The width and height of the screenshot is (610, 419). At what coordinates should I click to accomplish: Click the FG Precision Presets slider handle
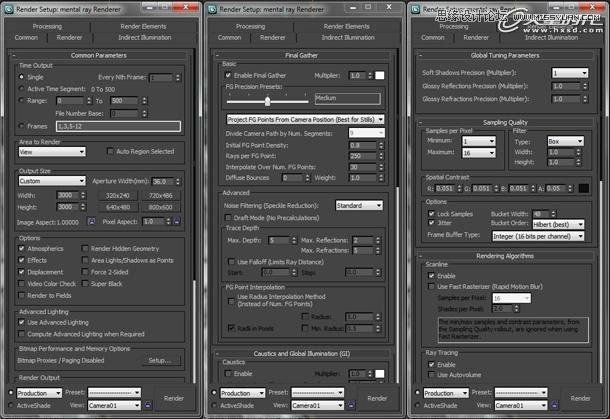[267, 101]
